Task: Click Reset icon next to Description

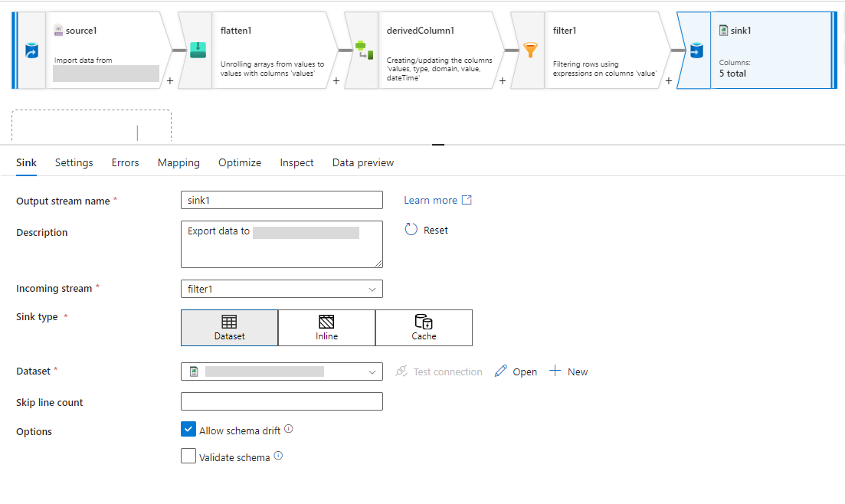Action: (411, 230)
